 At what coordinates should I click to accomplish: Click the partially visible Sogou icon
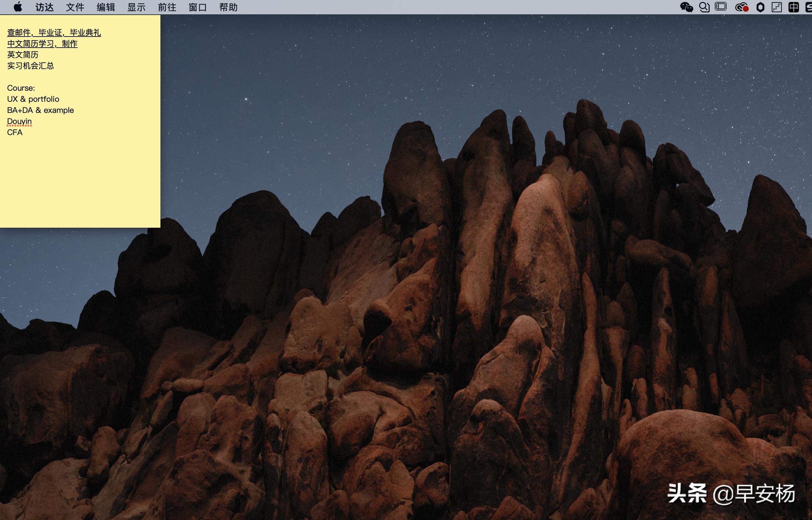809,7
